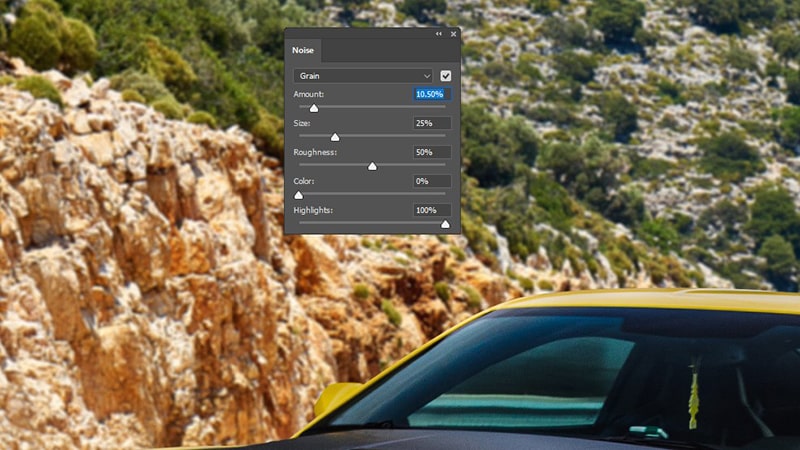This screenshot has width=800, height=450.
Task: Switch to the Noise tab
Action: tap(303, 50)
